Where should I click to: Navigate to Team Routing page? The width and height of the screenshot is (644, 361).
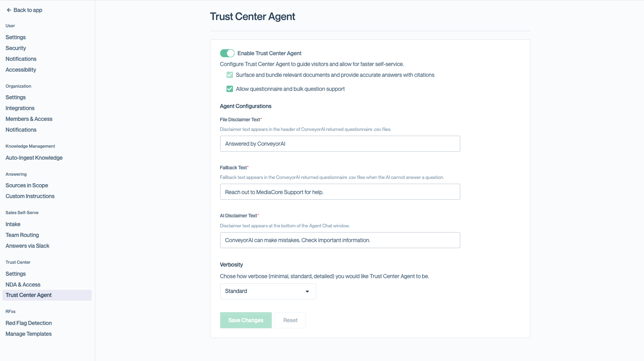click(x=22, y=235)
